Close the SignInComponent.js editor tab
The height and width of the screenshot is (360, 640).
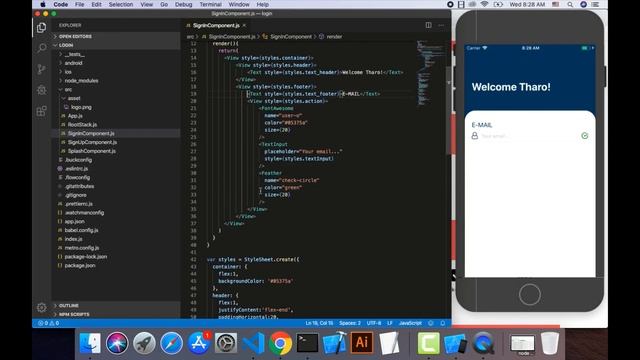coord(244,25)
